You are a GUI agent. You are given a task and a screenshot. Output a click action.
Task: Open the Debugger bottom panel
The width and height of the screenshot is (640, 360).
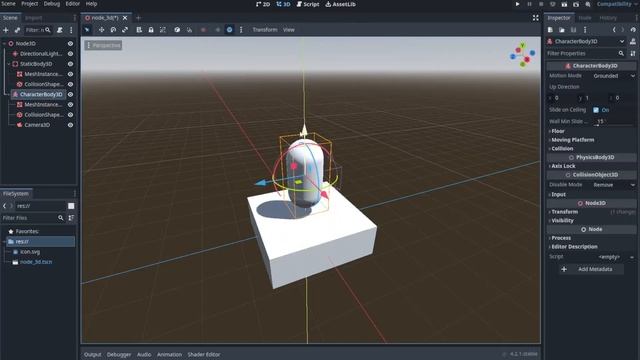[x=119, y=355]
